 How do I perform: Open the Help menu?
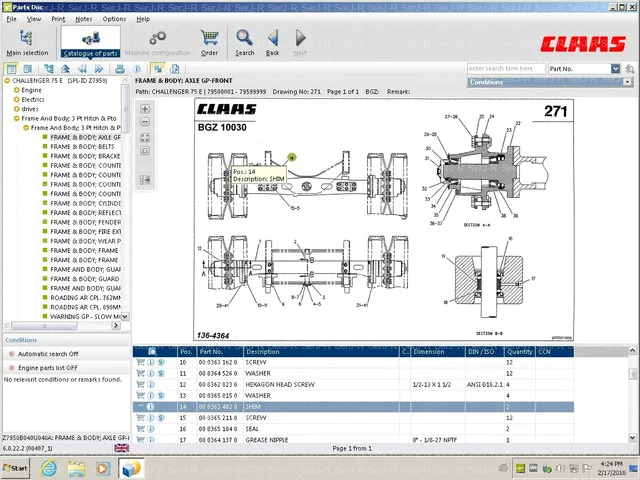[x=143, y=19]
